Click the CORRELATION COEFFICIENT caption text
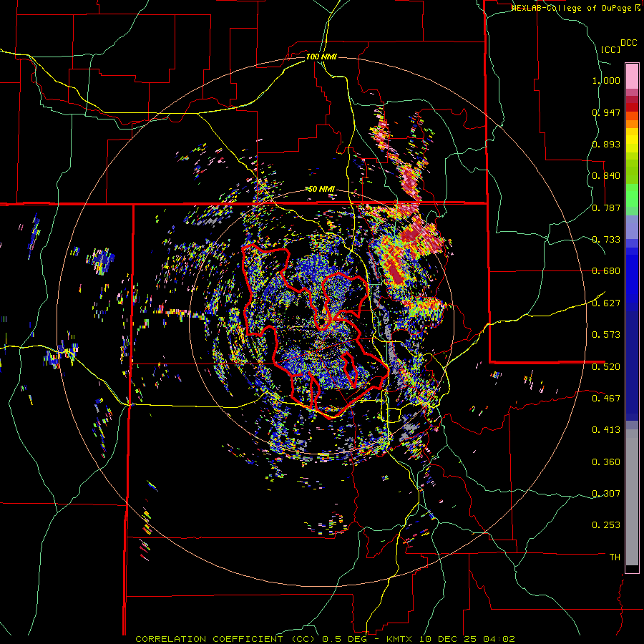The height and width of the screenshot is (644, 644). pyautogui.click(x=209, y=639)
